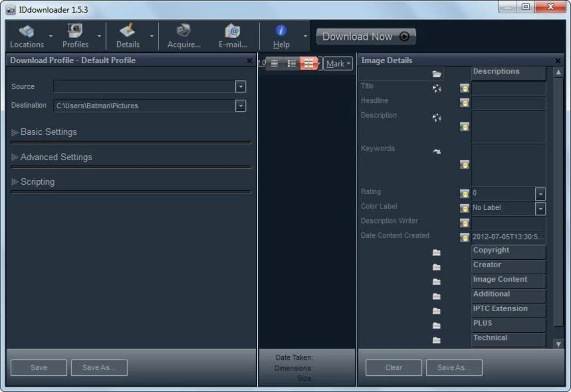Expand the Scripting section
This screenshot has height=392, width=571.
click(33, 182)
